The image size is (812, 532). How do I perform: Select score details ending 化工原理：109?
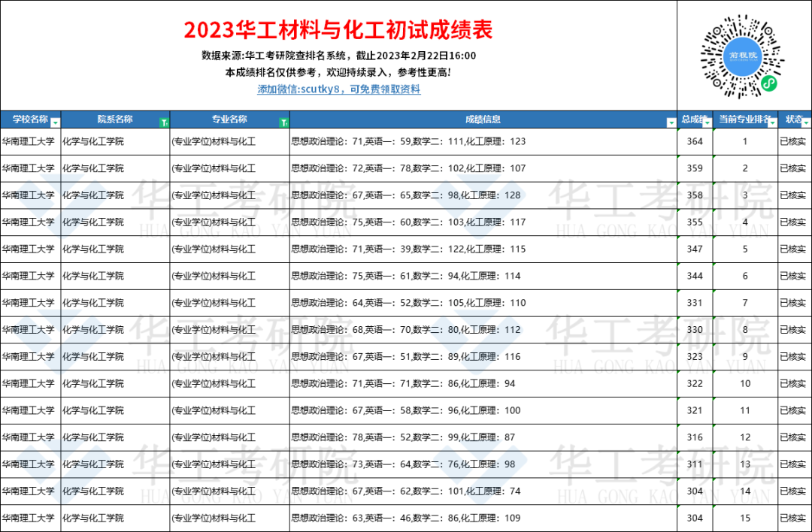click(483, 518)
